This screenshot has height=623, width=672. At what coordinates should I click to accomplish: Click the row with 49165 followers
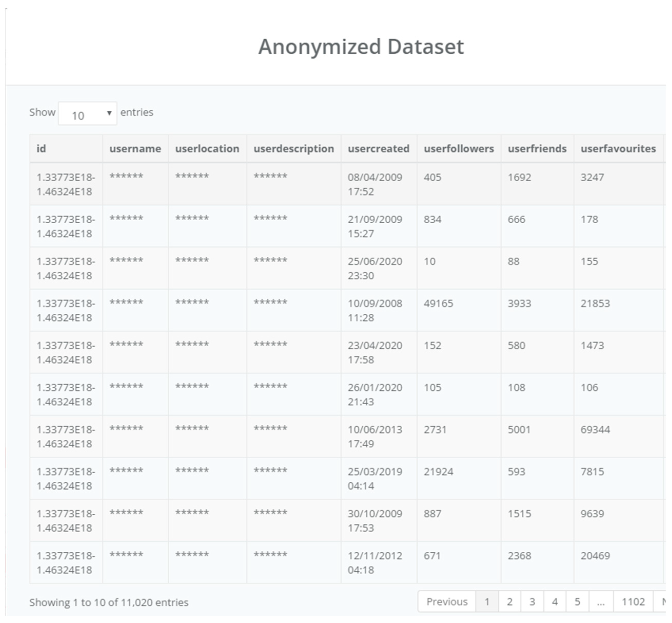pyautogui.click(x=439, y=303)
